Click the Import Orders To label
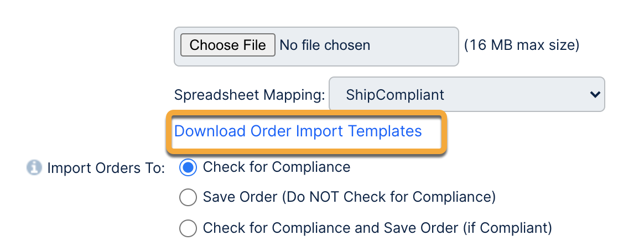 pos(106,167)
